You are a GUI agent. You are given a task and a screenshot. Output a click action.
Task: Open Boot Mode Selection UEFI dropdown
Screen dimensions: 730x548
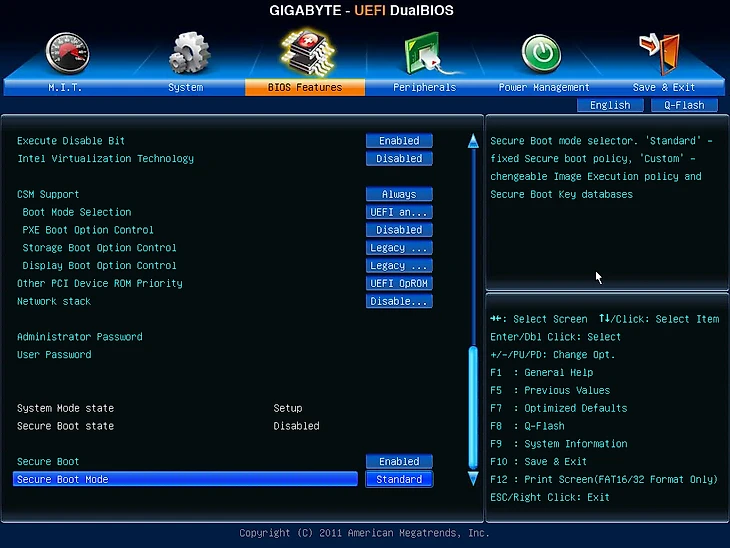coord(399,212)
